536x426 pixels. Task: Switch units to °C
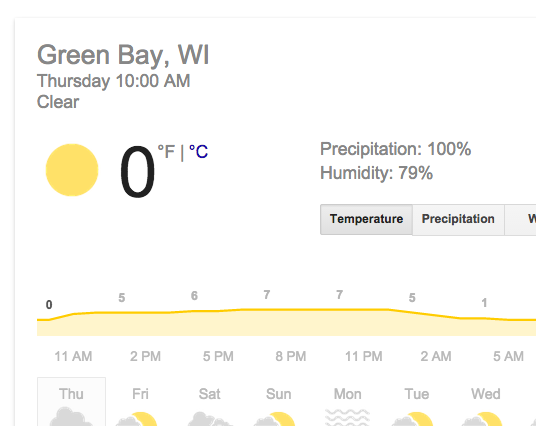198,151
